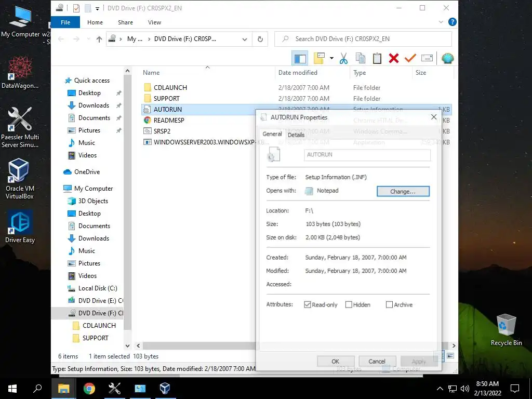Open the Customize Quick Access Toolbar dropdown
This screenshot has height=399, width=532.
point(97,8)
